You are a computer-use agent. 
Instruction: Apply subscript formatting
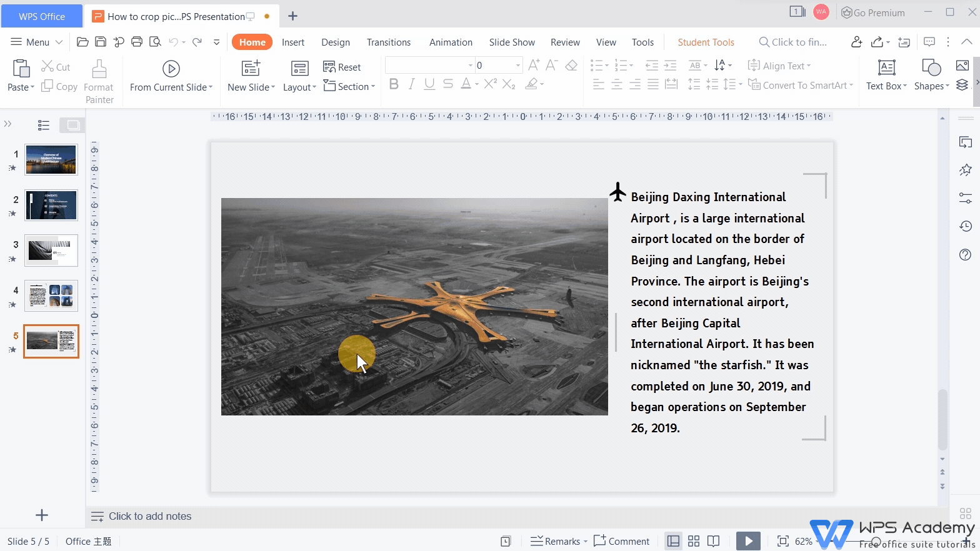509,84
